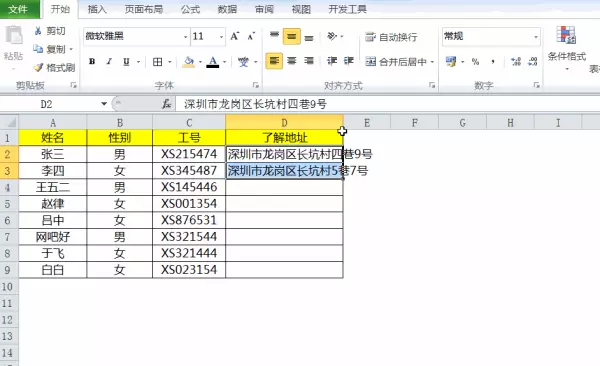Image resolution: width=600 pixels, height=366 pixels.
Task: Expand underline style dropdown arrow
Action: coord(139,62)
